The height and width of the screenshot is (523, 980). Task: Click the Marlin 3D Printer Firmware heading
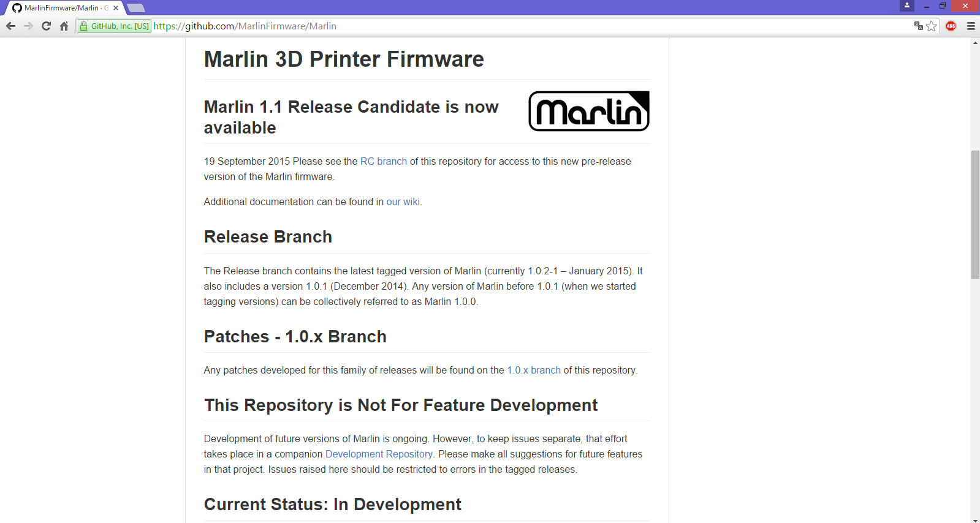[344, 59]
